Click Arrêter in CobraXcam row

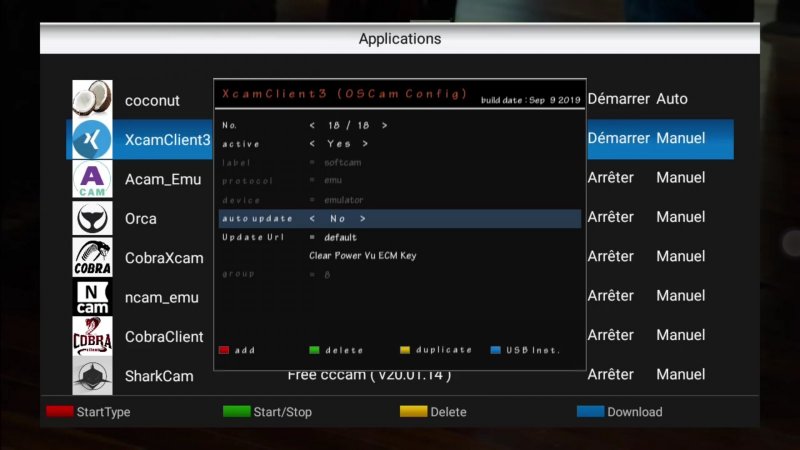[611, 256]
